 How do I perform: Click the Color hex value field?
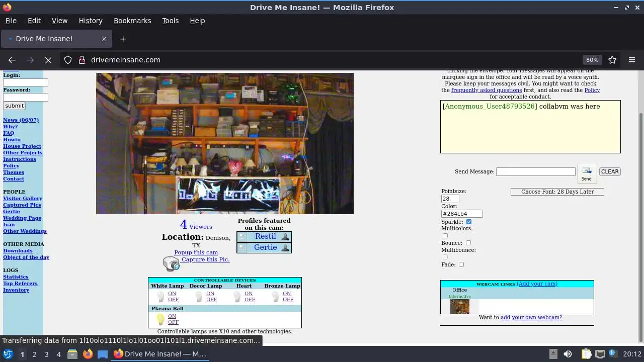pyautogui.click(x=462, y=214)
